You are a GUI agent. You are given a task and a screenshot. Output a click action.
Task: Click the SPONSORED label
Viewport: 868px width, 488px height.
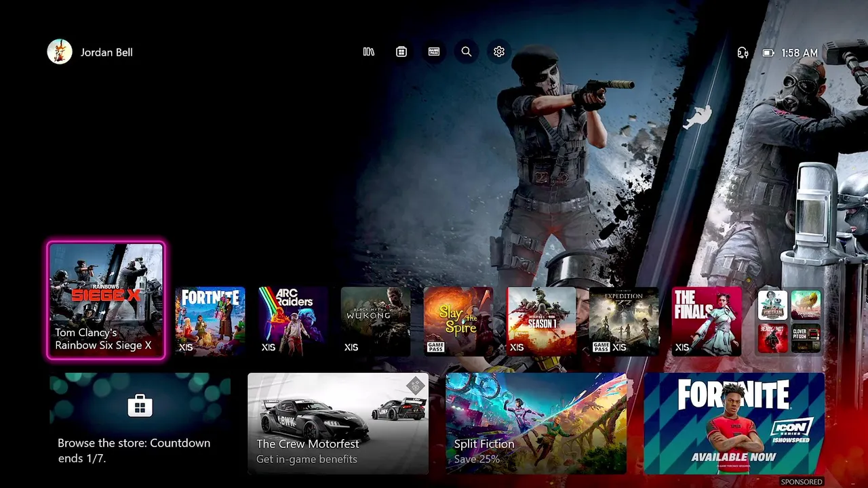click(x=802, y=482)
